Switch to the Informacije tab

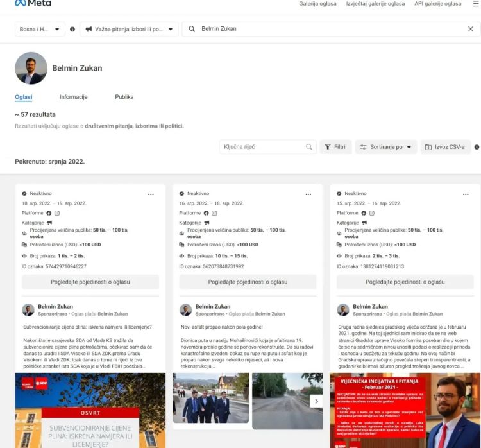point(73,97)
